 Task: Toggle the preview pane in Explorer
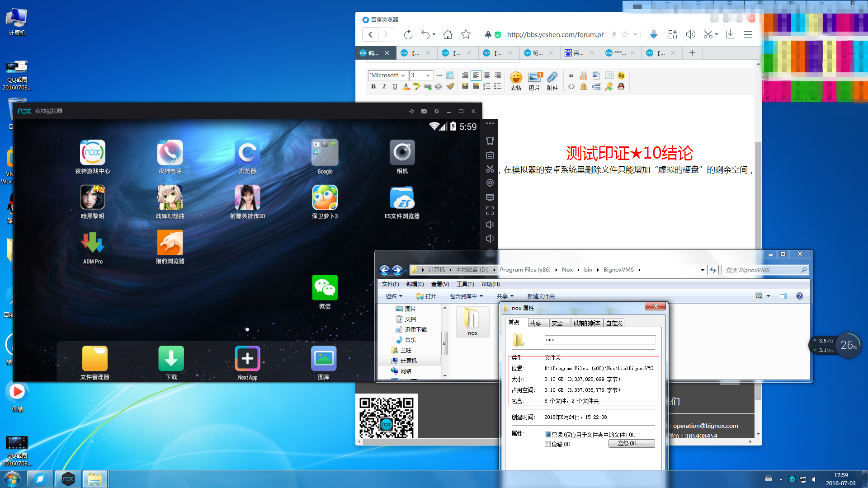783,296
